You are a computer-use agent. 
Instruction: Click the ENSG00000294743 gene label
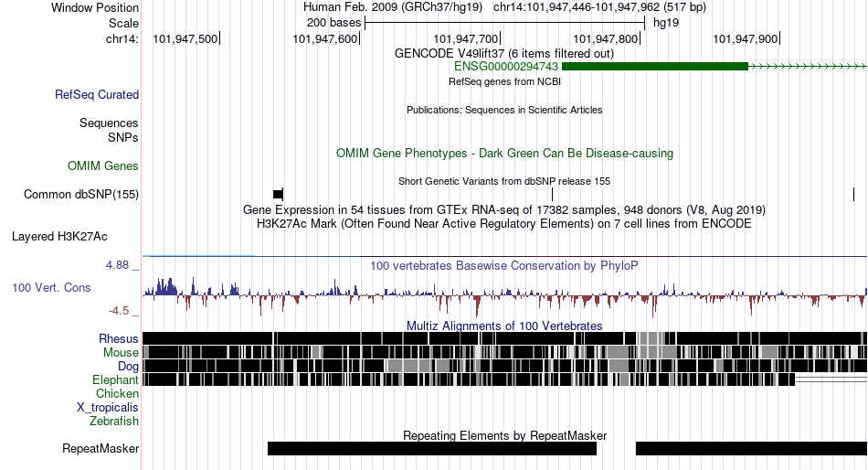click(x=506, y=67)
